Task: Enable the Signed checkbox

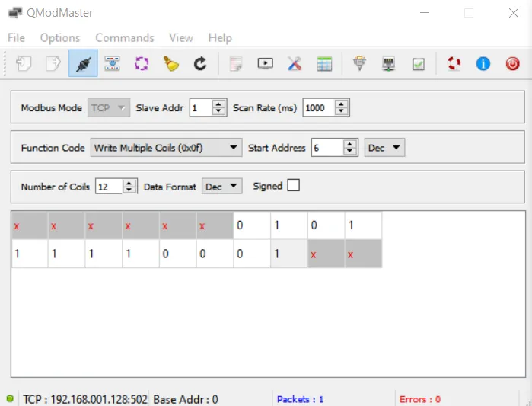Action: (293, 185)
